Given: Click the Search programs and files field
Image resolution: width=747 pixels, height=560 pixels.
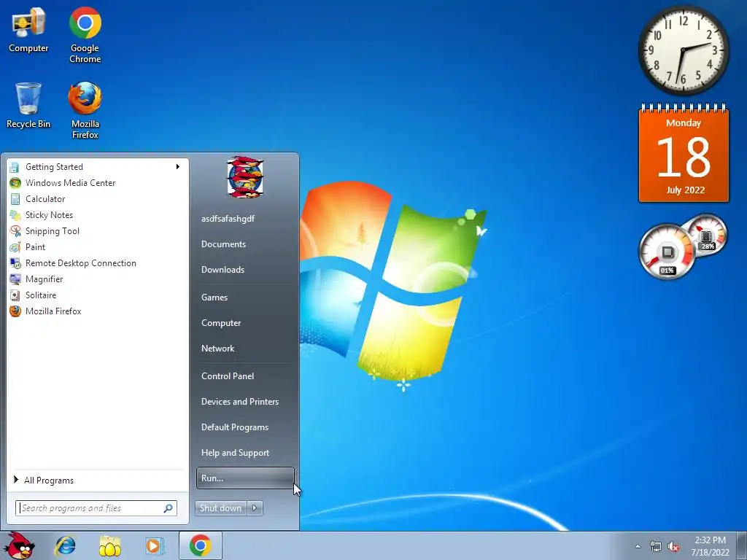Looking at the screenshot, I should click(96, 508).
